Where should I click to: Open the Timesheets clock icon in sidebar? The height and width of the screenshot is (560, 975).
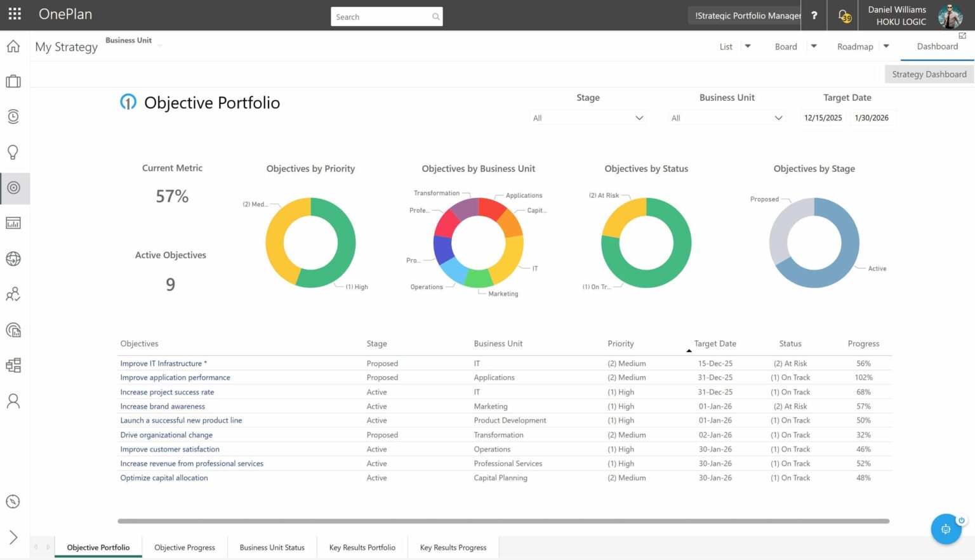point(13,116)
